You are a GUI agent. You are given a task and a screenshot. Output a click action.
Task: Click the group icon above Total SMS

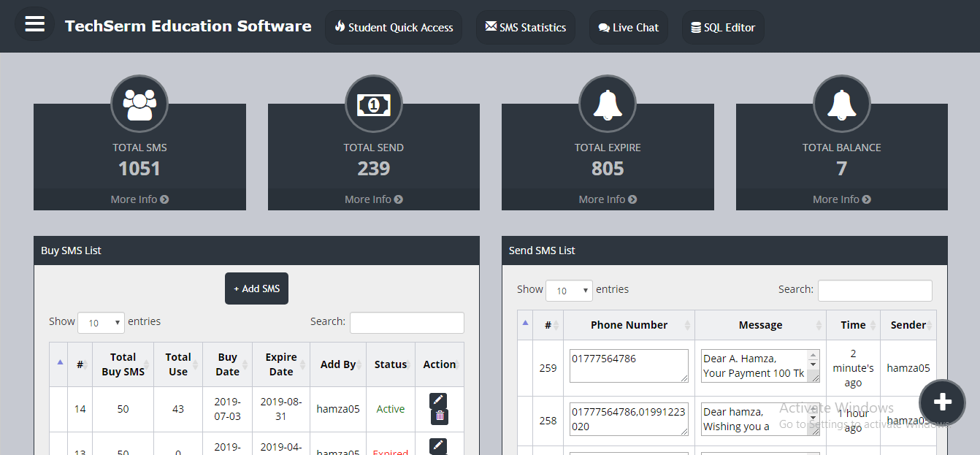[x=139, y=103]
